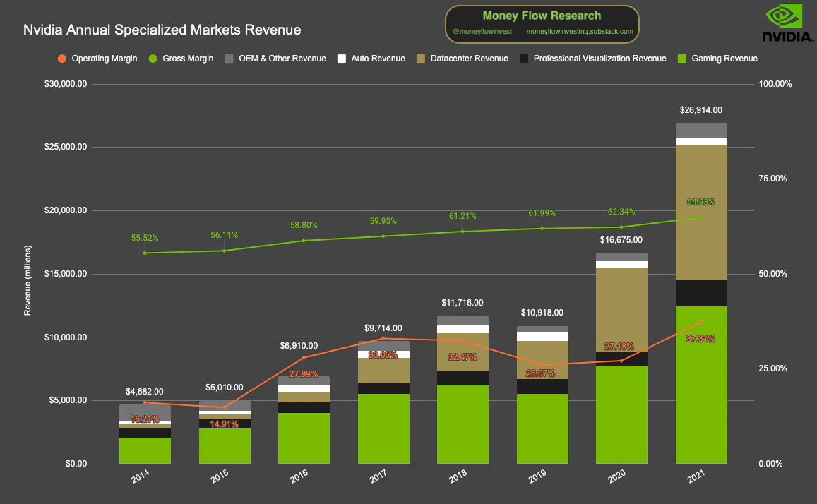
Task: Click the 2014 OEM & Other gray bar segment
Action: click(145, 413)
